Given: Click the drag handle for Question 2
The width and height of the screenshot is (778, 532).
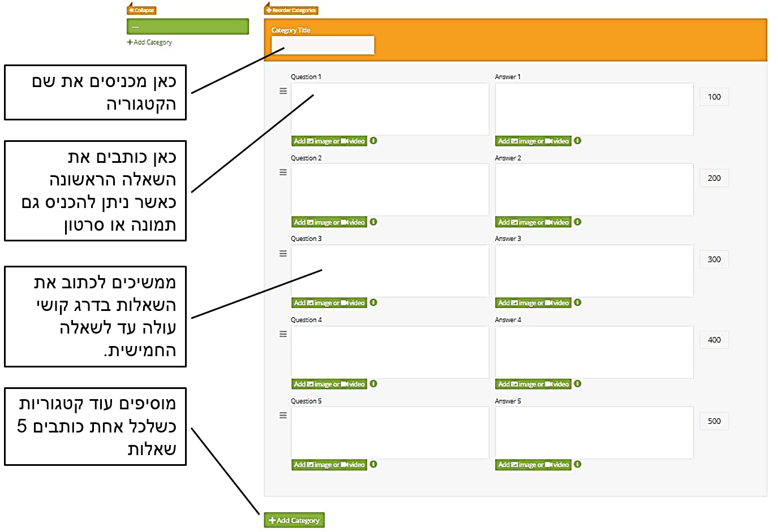Looking at the screenshot, I should point(283,172).
